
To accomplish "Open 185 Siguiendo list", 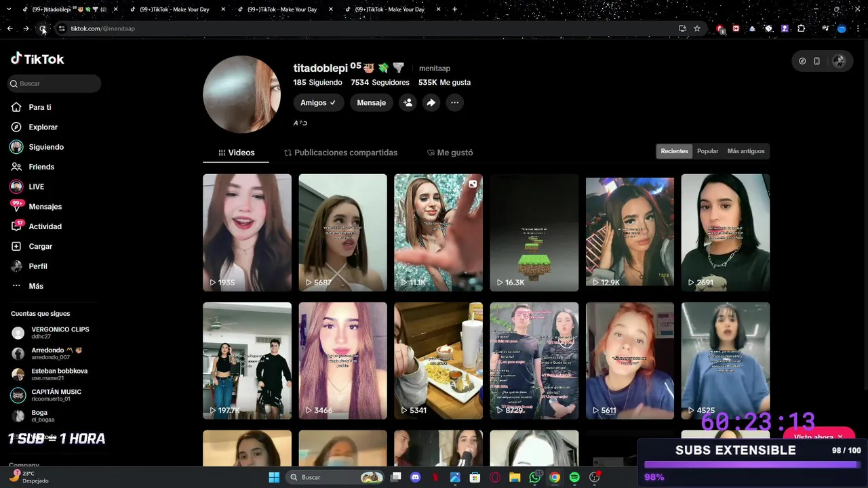I will [x=319, y=83].
